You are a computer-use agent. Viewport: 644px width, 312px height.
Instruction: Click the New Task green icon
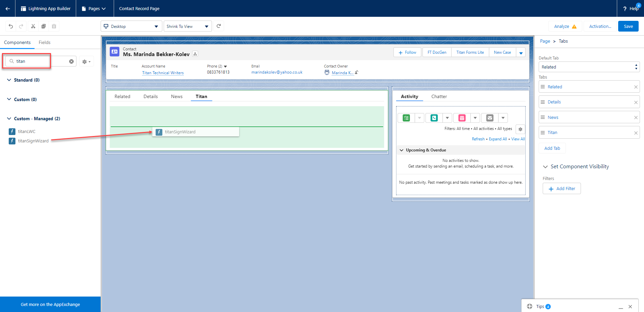coord(406,118)
